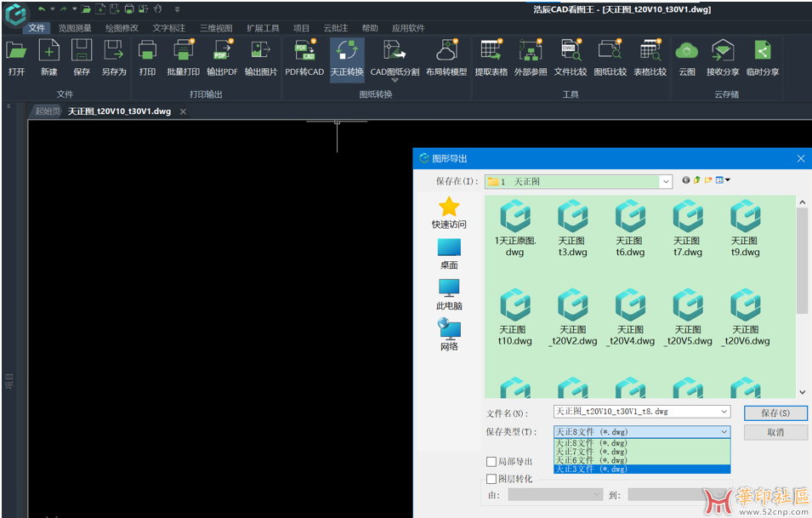Select the file 天正图_t20V4.dwg
This screenshot has height=518, width=812.
pos(630,317)
